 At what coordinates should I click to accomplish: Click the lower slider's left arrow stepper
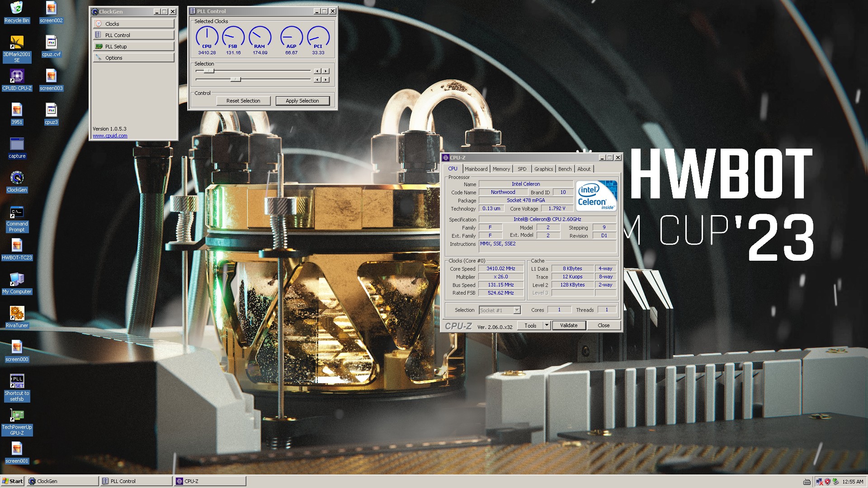coord(317,80)
